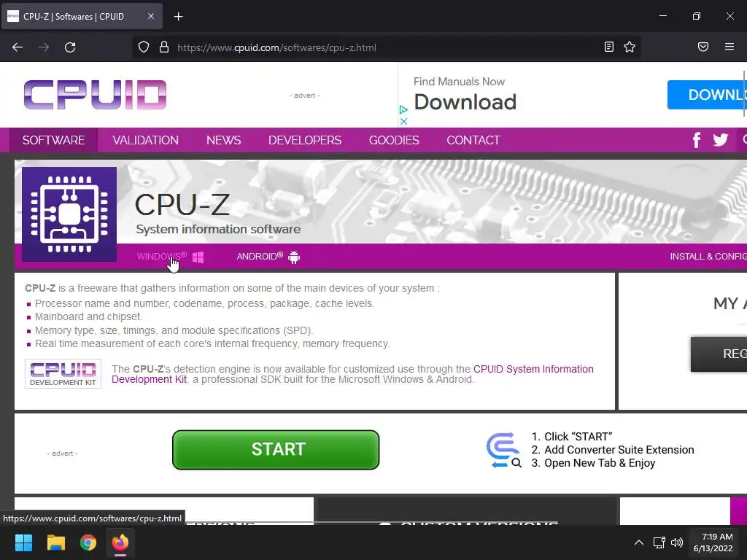Open the network tray icon

point(659,542)
